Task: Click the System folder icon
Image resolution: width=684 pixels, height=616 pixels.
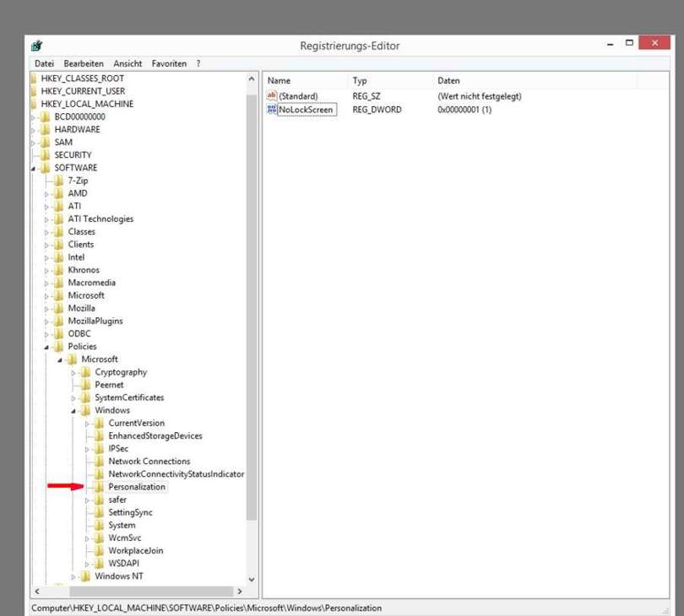Action: (x=100, y=525)
